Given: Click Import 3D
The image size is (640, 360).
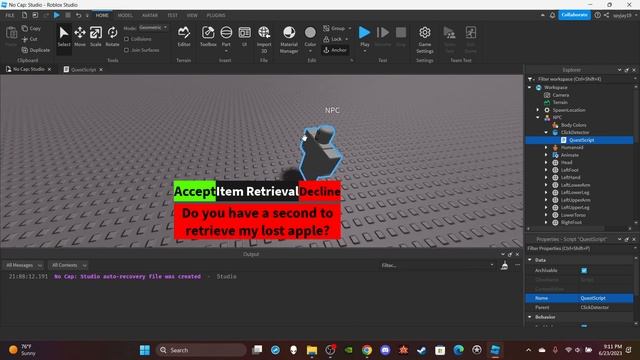Looking at the screenshot, I should click(264, 39).
